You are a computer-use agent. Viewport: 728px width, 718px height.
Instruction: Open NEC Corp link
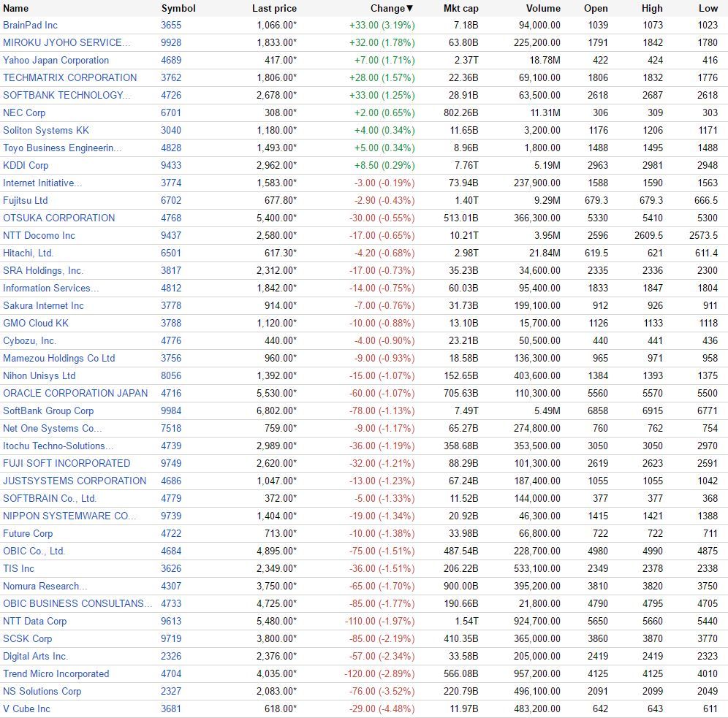pyautogui.click(x=24, y=112)
